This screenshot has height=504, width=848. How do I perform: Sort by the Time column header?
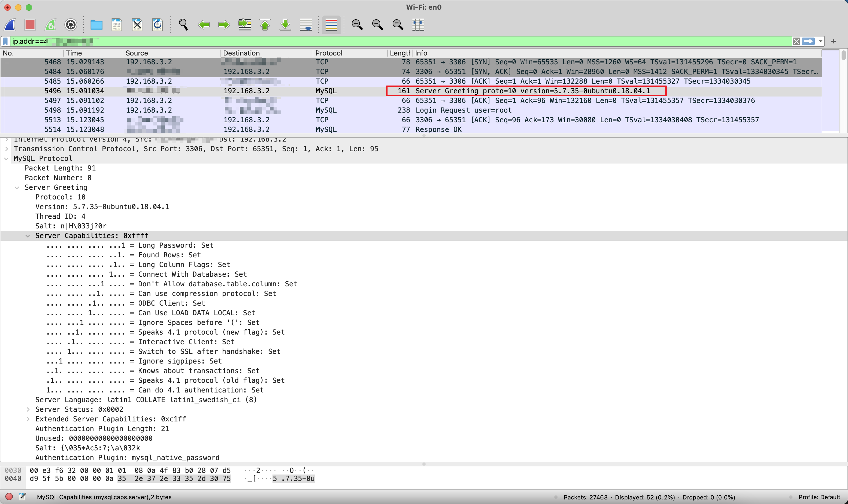[93, 53]
